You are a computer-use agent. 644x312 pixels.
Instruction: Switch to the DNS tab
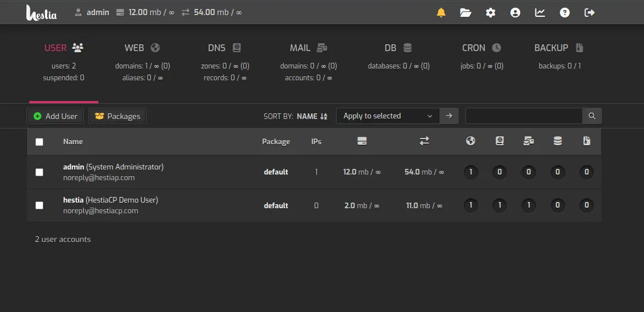pos(225,48)
